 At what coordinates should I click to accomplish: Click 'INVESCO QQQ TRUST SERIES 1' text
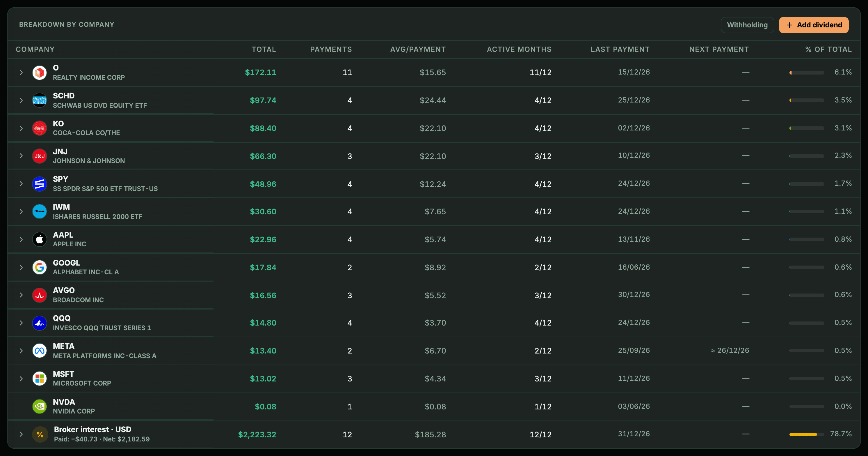click(102, 328)
